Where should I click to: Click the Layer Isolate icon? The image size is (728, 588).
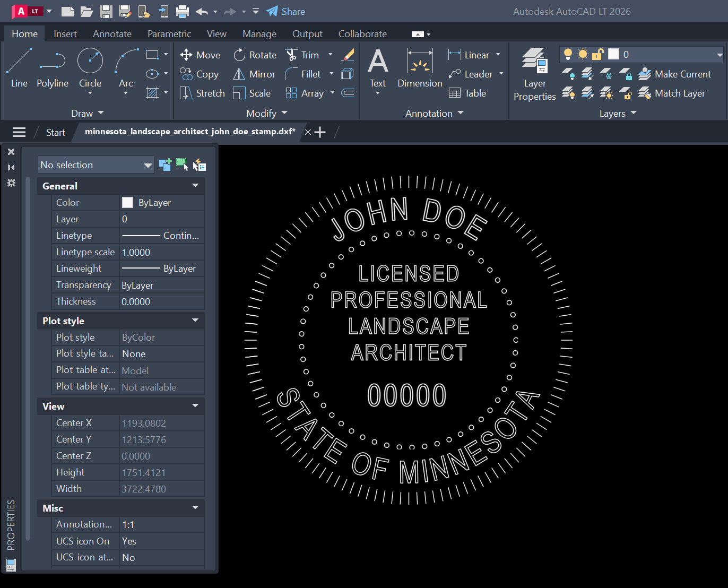point(587,74)
